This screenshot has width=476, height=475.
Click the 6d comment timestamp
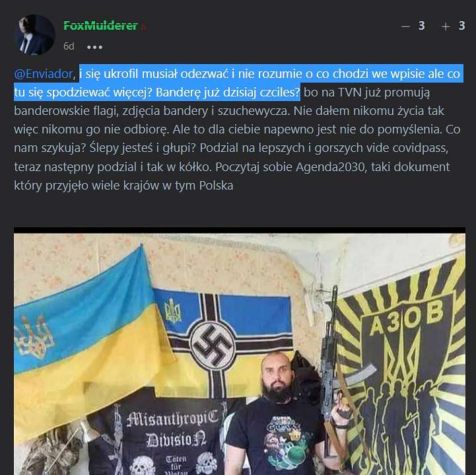pos(69,46)
